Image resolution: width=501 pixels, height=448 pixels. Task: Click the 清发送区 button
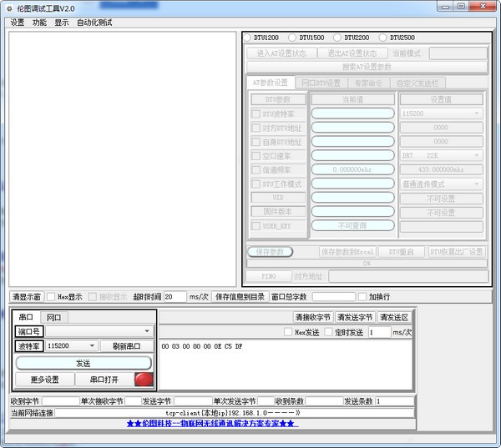[394, 317]
